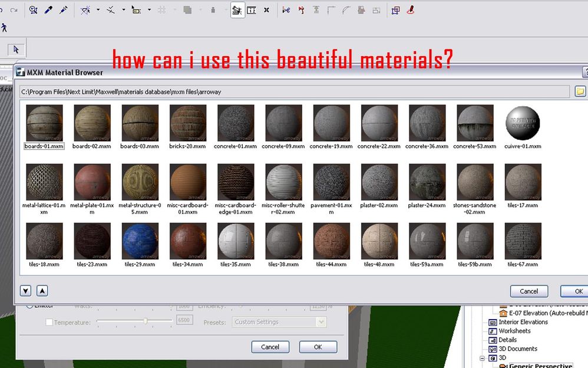Open the folder browse icon beside path
The width and height of the screenshot is (588, 368).
point(580,91)
